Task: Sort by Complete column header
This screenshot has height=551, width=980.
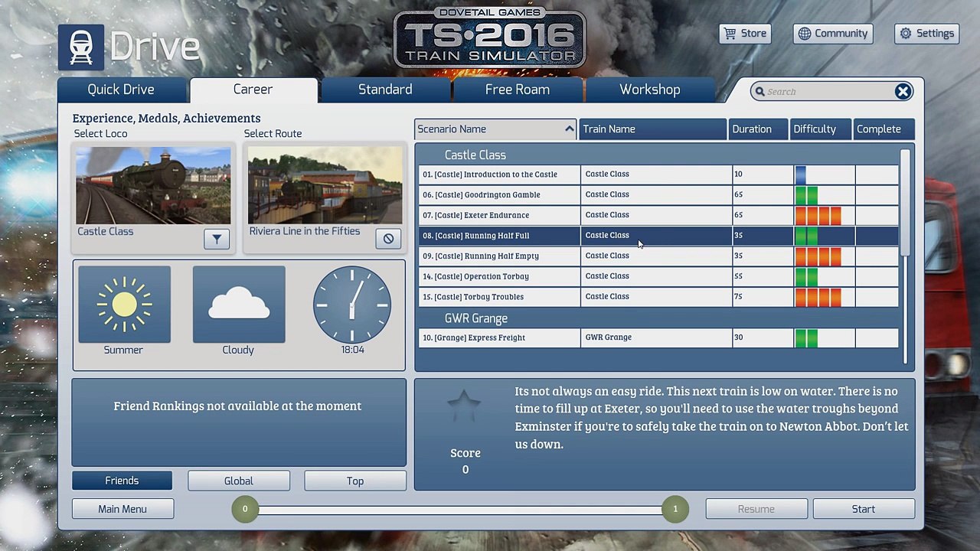Action: coord(884,129)
